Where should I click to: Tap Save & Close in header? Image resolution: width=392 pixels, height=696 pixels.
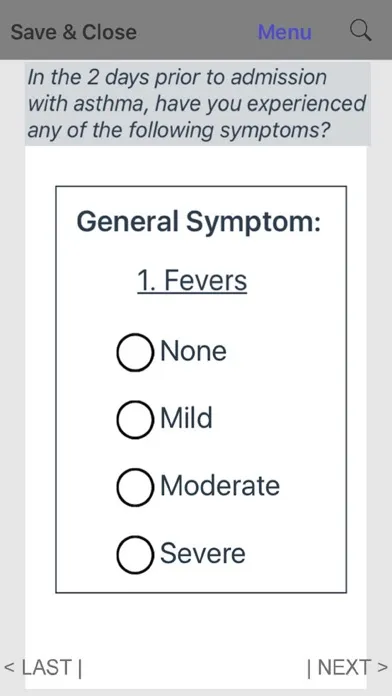[x=74, y=32]
